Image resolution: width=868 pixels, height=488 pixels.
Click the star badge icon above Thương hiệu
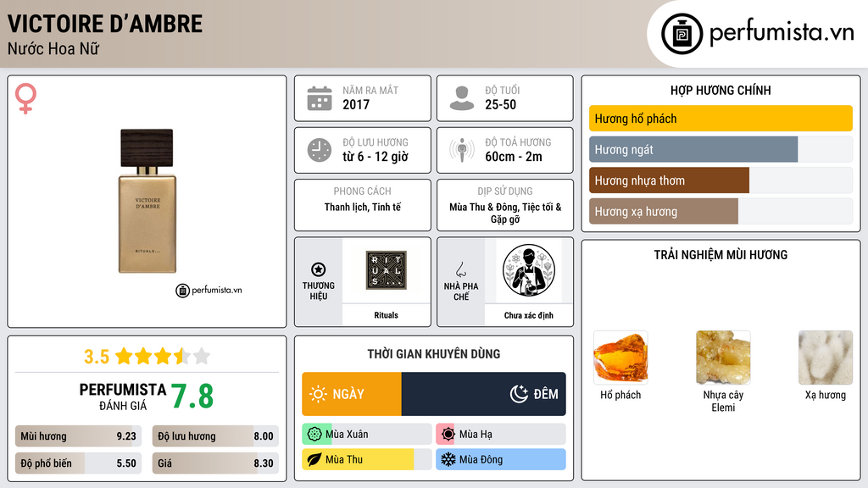coord(319,269)
